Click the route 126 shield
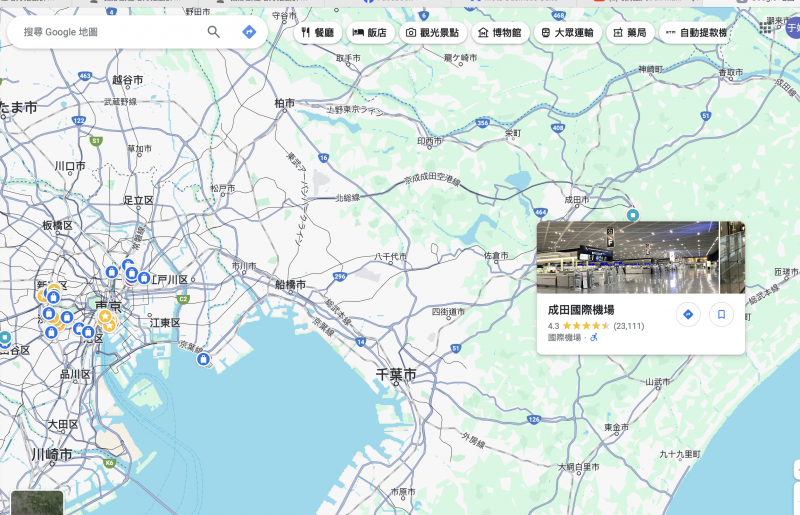 [x=534, y=420]
